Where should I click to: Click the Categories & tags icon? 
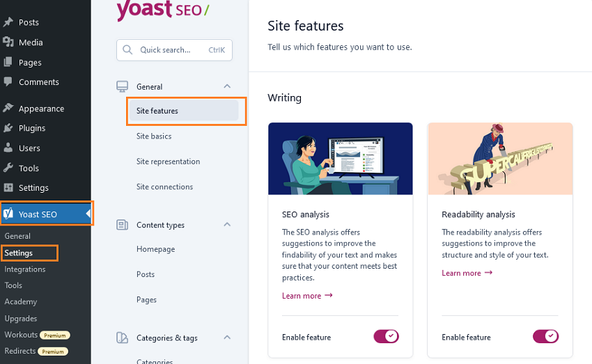(x=122, y=338)
